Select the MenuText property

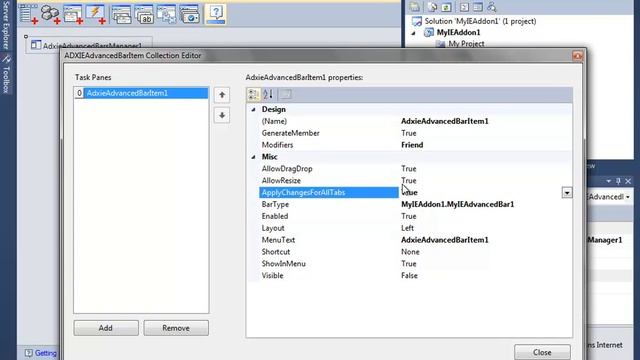(x=278, y=240)
